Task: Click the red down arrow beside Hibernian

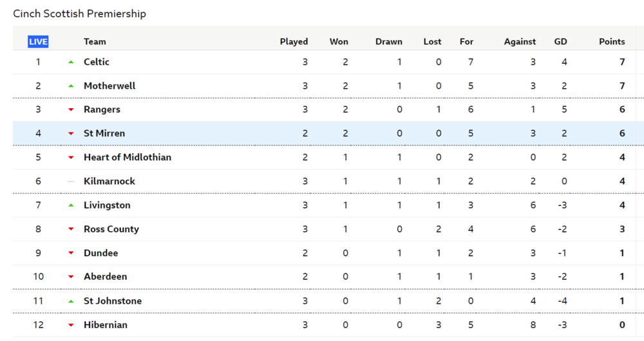Action: [x=71, y=325]
